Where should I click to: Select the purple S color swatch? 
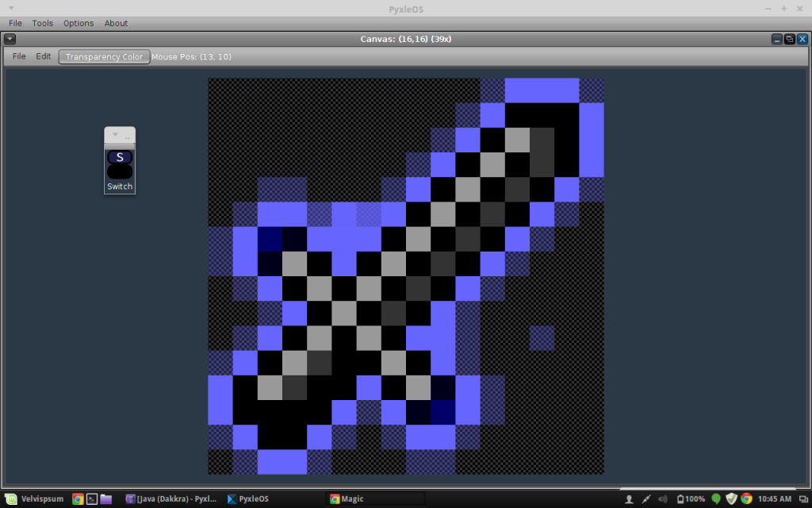[120, 156]
